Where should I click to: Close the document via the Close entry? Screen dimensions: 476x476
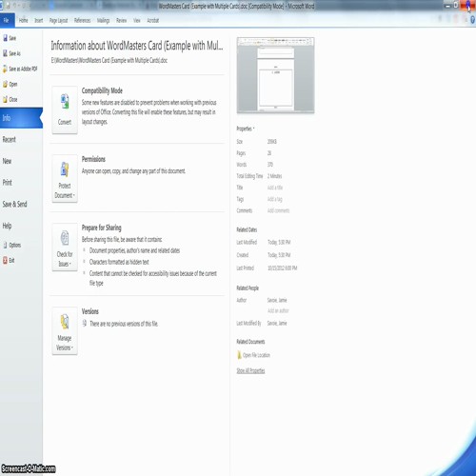coord(10,99)
